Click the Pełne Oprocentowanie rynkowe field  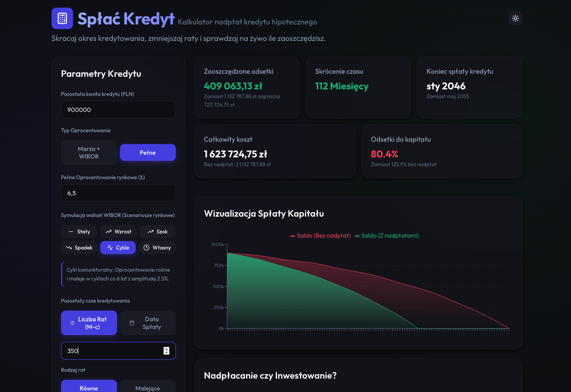coord(118,193)
